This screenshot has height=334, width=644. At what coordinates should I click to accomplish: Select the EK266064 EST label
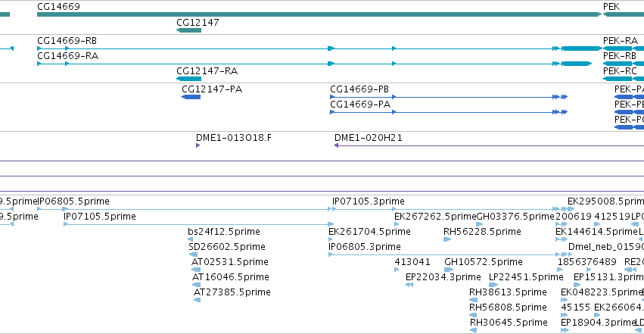(619, 307)
